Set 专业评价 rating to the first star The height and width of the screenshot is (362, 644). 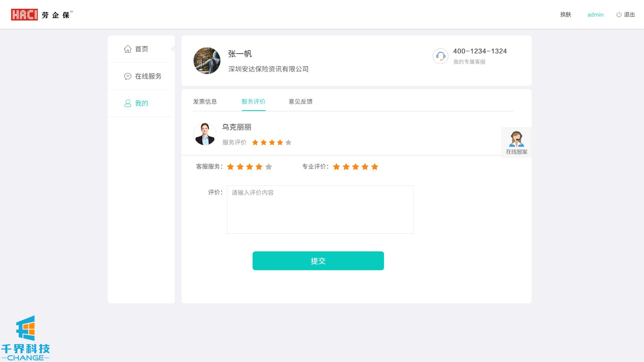click(x=336, y=167)
